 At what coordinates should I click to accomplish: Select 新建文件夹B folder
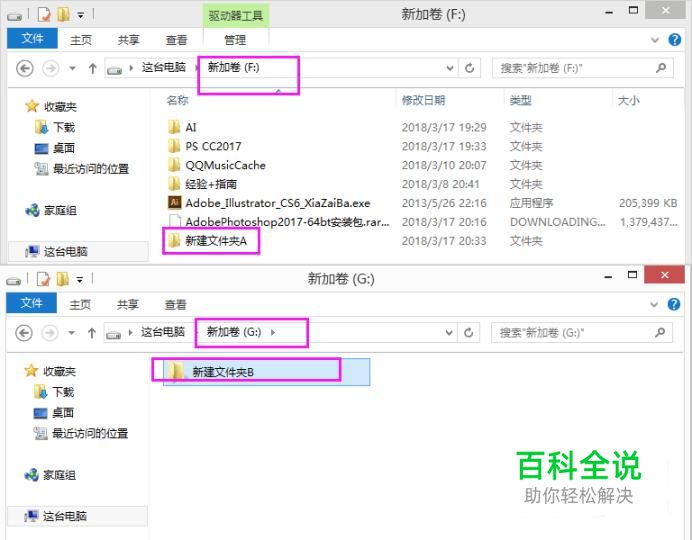267,372
